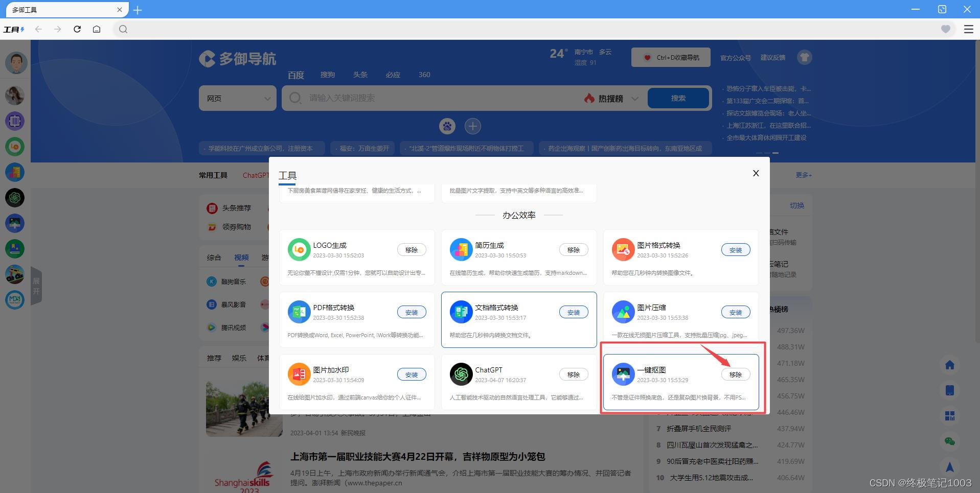Switch search engine to 必应
The image size is (980, 493).
pyautogui.click(x=393, y=75)
